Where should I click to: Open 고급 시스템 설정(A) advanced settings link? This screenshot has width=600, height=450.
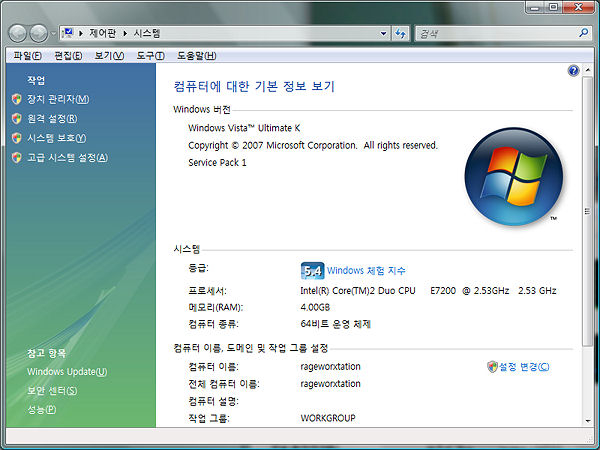coord(67,158)
